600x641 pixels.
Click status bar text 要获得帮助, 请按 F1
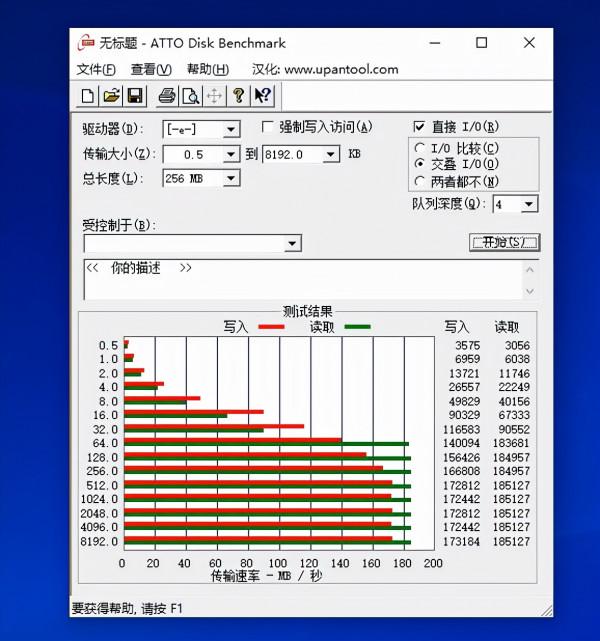pos(127,609)
